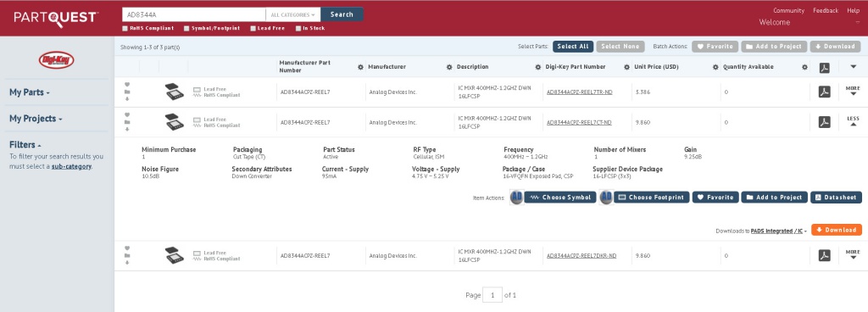Image resolution: width=868 pixels, height=312 pixels.
Task: Open PDF datasheet icon for AD8344ACPZ-REEL7TR-ND
Action: point(824,92)
